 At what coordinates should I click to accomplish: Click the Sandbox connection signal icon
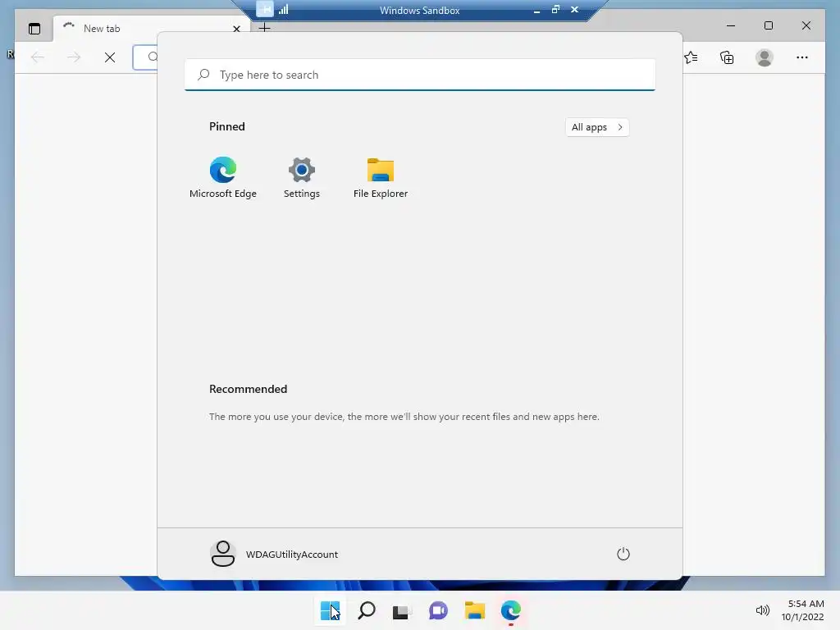pyautogui.click(x=283, y=9)
